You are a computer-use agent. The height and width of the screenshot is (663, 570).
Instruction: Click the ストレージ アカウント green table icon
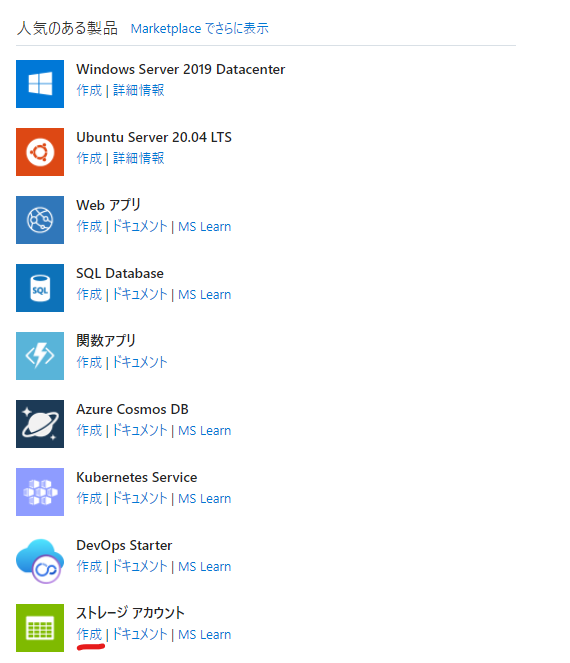pos(40,628)
